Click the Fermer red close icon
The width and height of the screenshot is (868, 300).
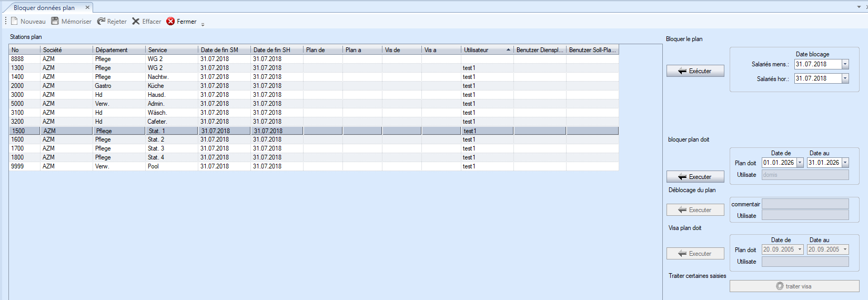170,21
